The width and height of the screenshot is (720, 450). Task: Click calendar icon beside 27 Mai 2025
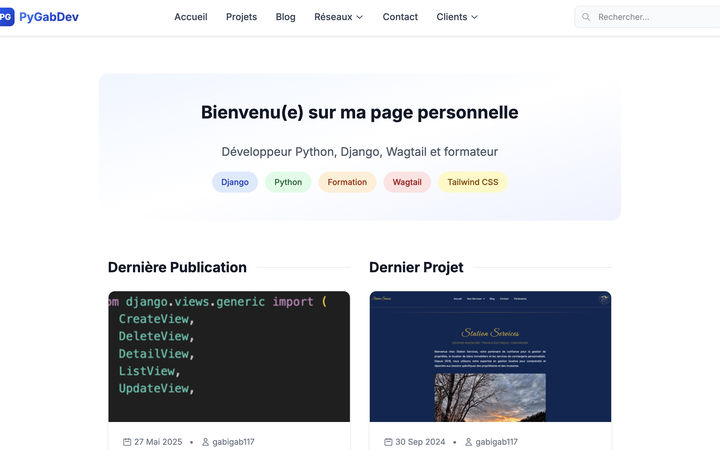pos(127,442)
